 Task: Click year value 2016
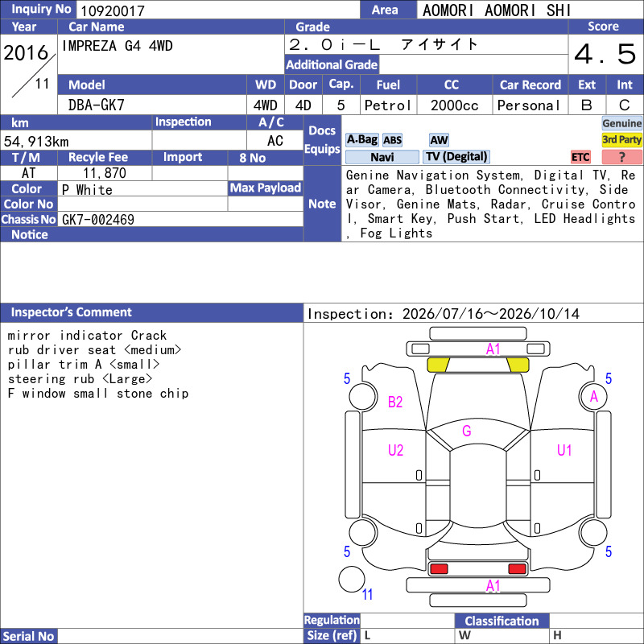pyautogui.click(x=26, y=53)
